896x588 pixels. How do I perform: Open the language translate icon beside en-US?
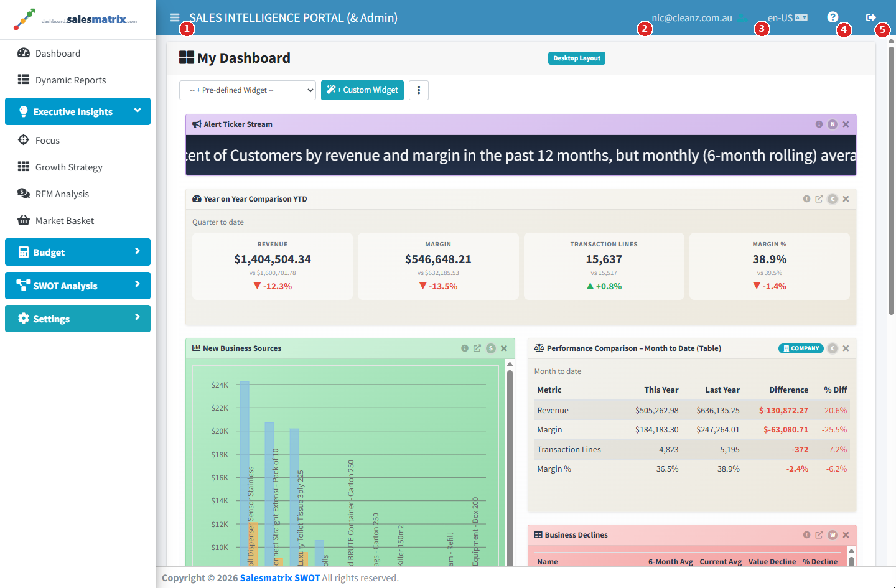[801, 17]
